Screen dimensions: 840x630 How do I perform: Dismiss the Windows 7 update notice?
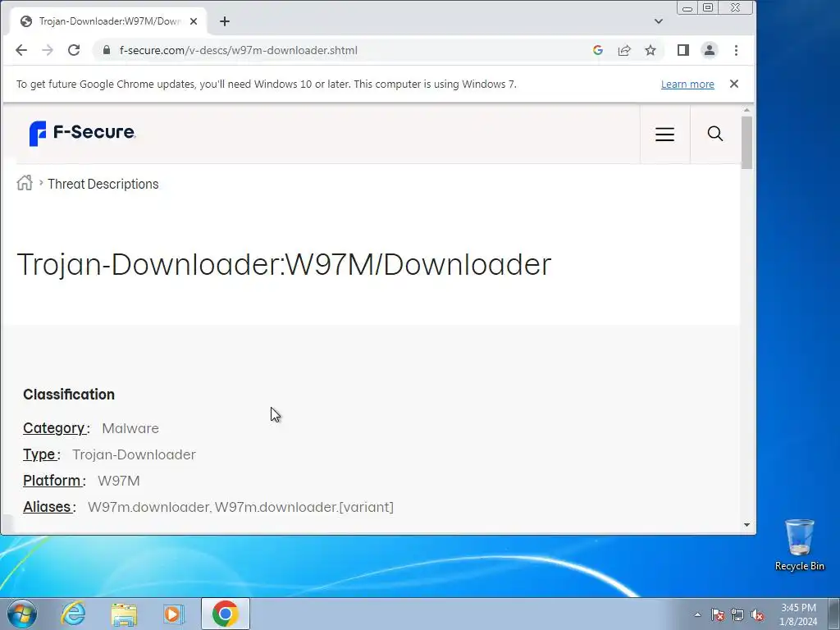pos(734,84)
